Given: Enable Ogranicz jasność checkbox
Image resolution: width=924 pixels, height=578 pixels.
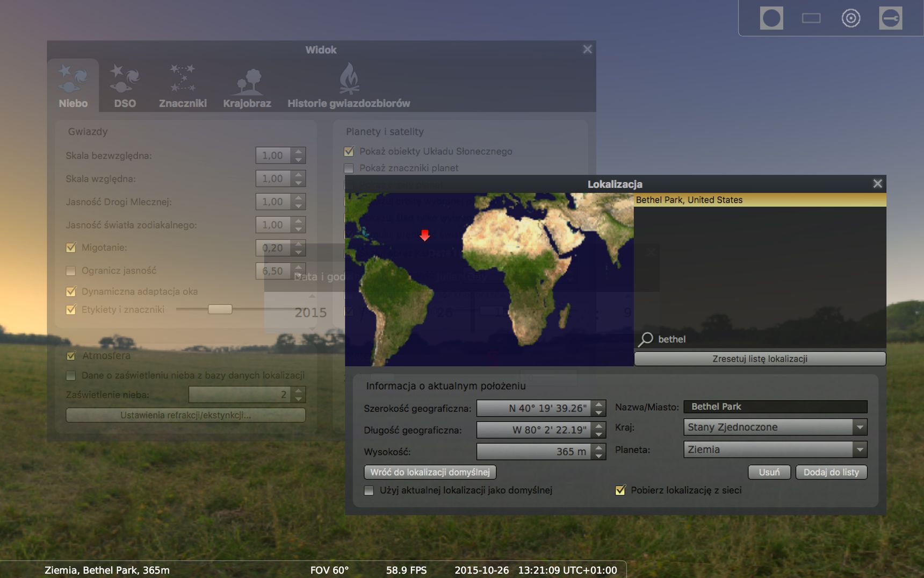Looking at the screenshot, I should (71, 271).
